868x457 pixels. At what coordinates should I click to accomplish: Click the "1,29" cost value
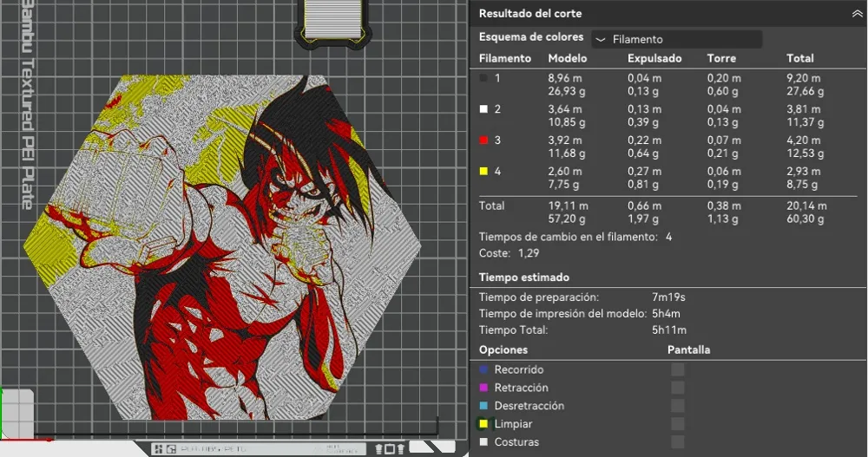(x=529, y=253)
